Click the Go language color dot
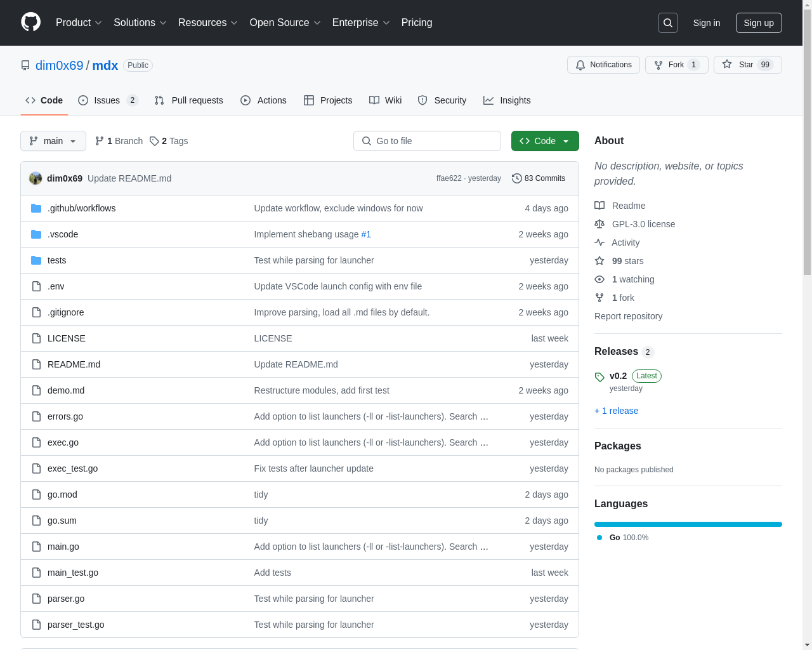The height and width of the screenshot is (650, 812). click(x=599, y=538)
